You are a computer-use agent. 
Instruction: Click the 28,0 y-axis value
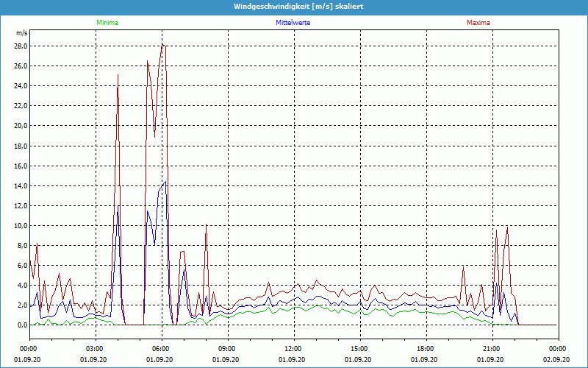[x=20, y=46]
